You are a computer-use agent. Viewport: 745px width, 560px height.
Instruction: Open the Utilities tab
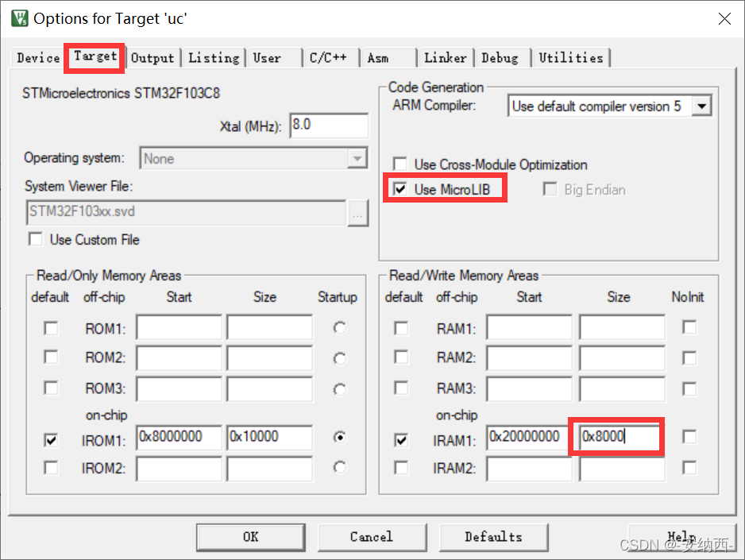click(x=570, y=58)
